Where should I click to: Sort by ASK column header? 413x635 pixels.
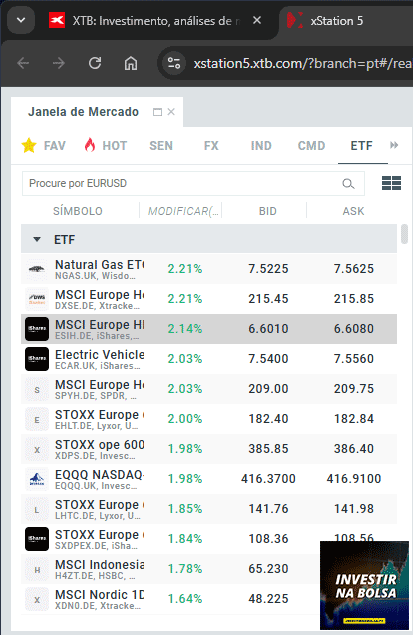pos(353,211)
